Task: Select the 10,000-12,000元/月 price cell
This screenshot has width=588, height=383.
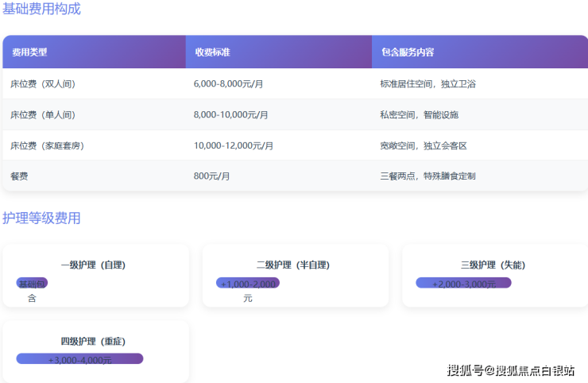Action: [x=234, y=145]
